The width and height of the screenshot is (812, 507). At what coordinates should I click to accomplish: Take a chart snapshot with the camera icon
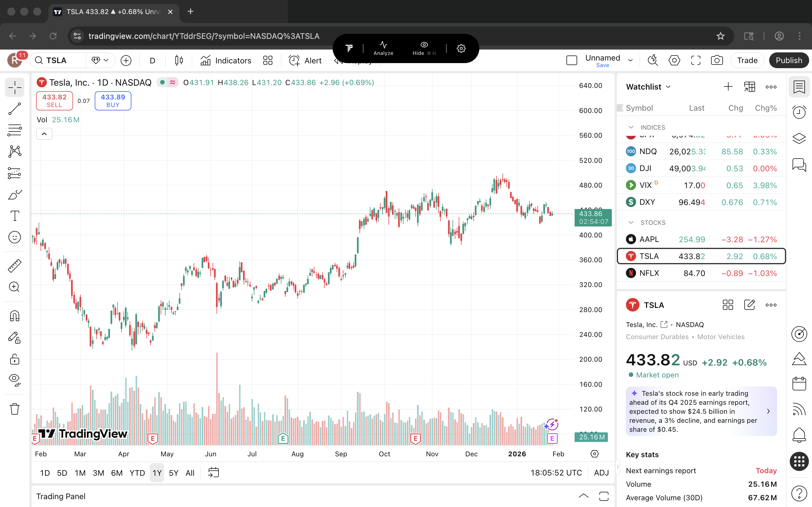point(717,60)
